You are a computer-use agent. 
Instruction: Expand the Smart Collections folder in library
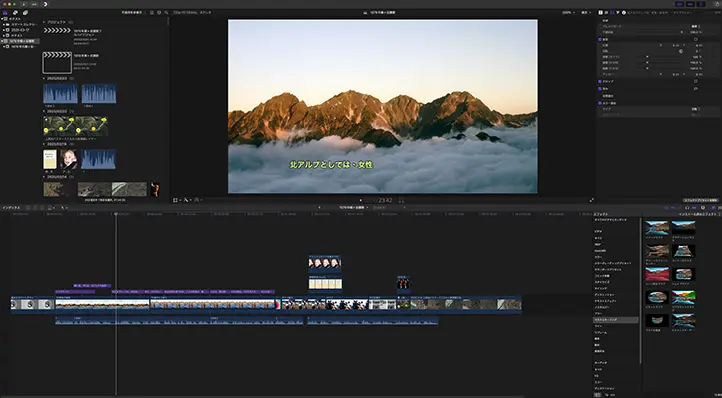pyautogui.click(x=4, y=24)
